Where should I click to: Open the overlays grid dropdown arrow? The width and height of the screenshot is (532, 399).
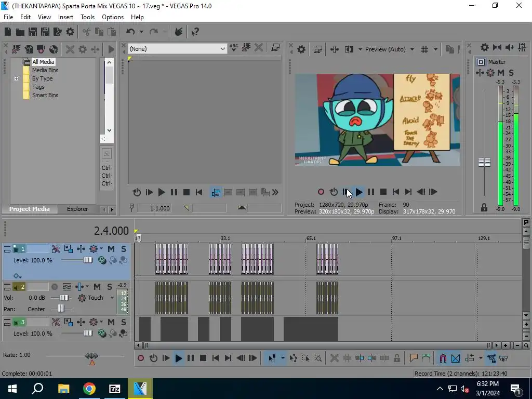click(435, 49)
